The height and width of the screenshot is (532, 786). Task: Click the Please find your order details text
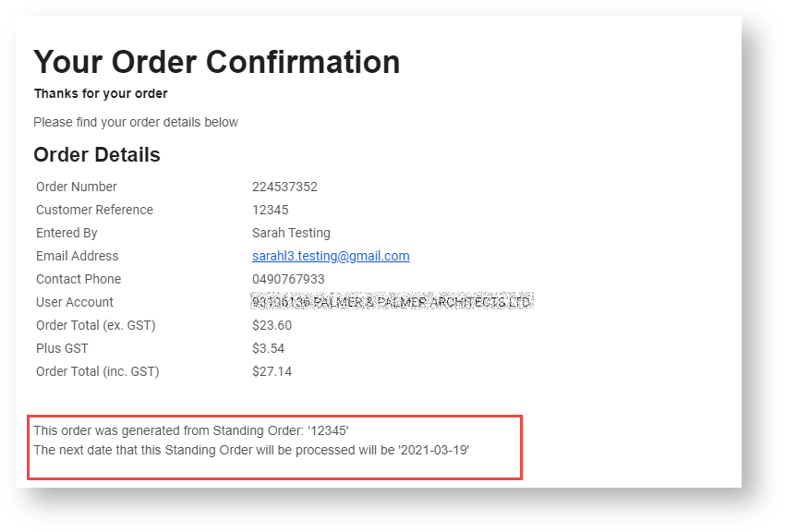click(136, 122)
